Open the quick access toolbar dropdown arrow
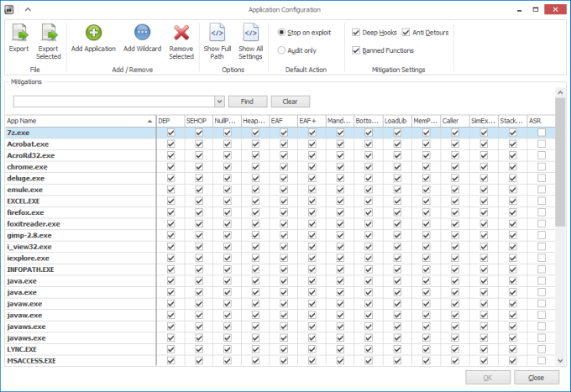The image size is (571, 392). click(27, 8)
